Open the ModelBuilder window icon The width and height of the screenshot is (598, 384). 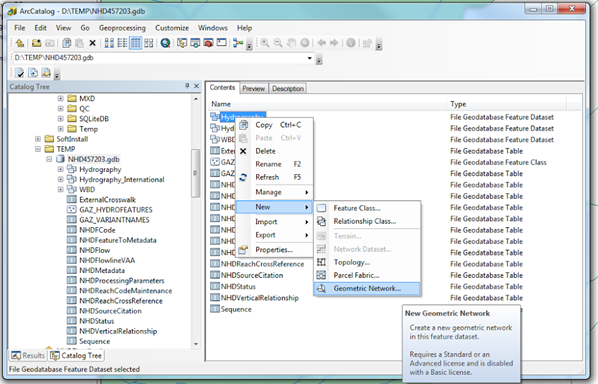(238, 43)
